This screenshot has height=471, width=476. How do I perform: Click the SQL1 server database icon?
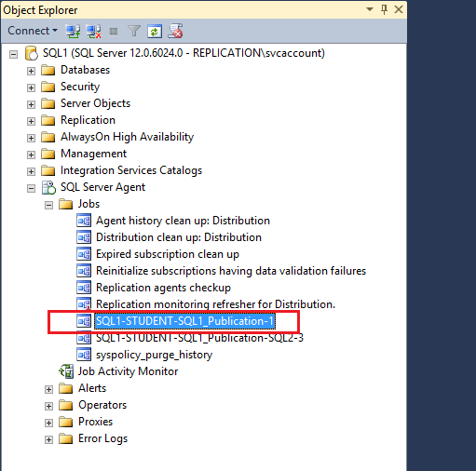point(32,53)
